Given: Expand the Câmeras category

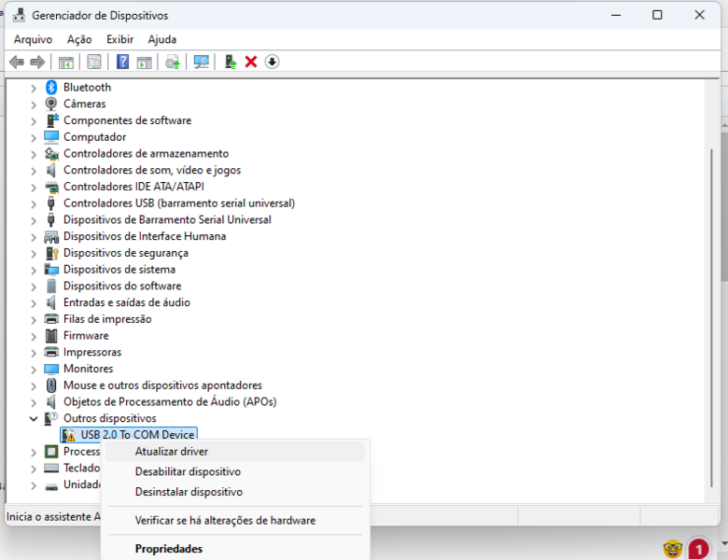Looking at the screenshot, I should pyautogui.click(x=34, y=105).
